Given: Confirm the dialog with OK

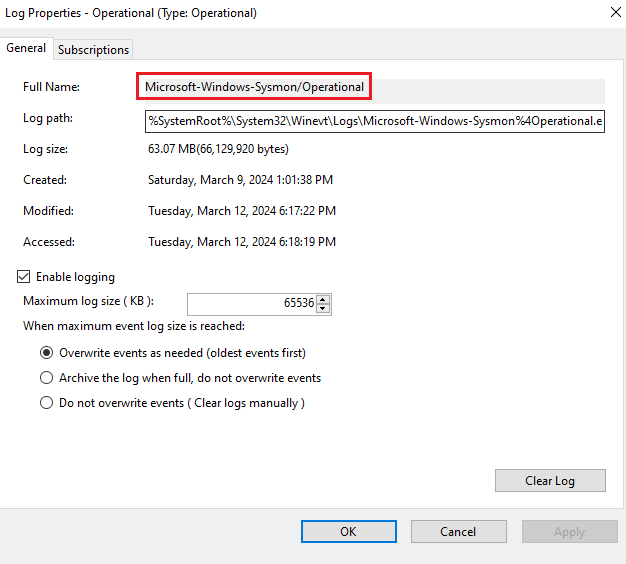Looking at the screenshot, I should pos(349,532).
